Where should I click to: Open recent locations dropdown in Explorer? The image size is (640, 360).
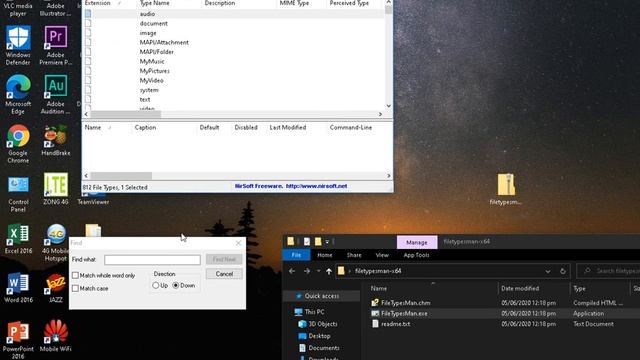tap(318, 271)
